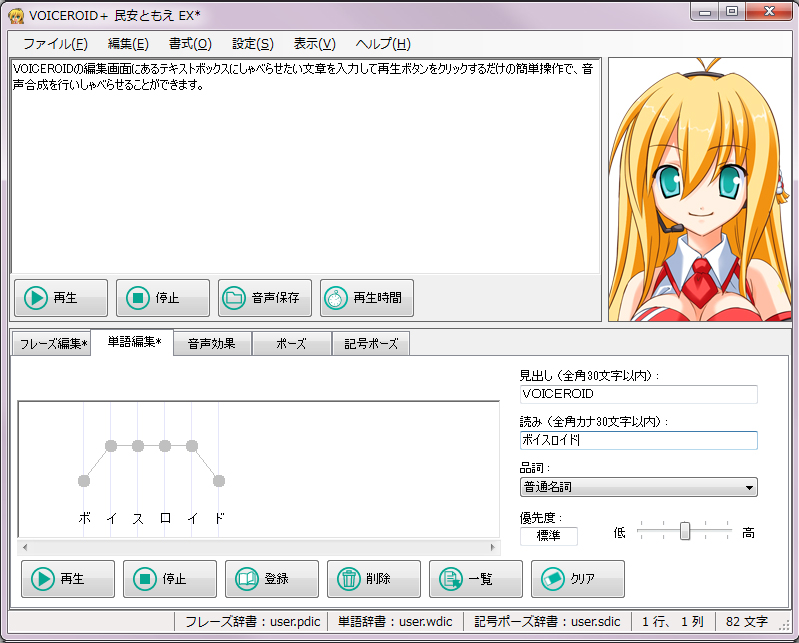The width and height of the screenshot is (799, 643).
Task: Click the 優先度 slider thumb
Action: 685,531
